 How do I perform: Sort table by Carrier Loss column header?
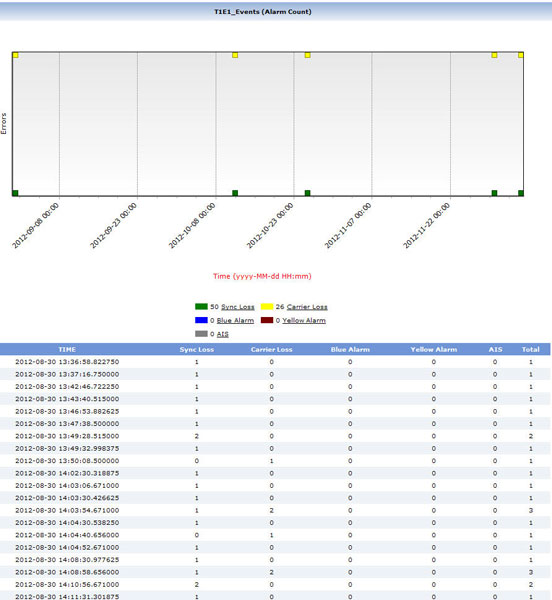point(272,349)
